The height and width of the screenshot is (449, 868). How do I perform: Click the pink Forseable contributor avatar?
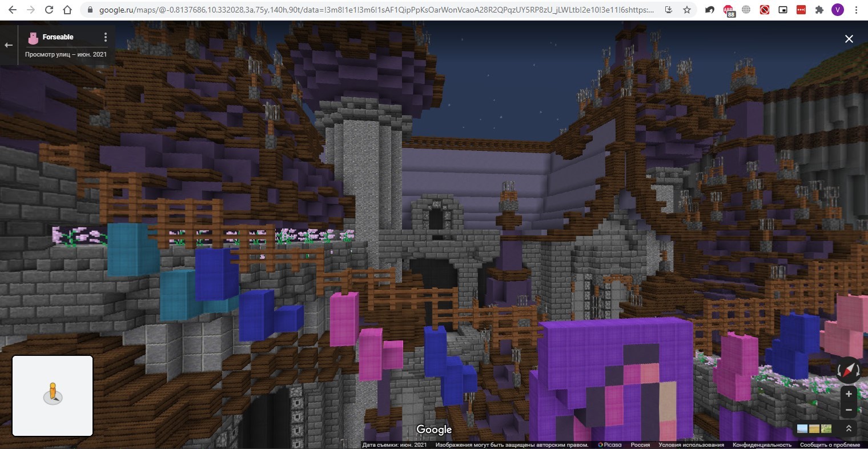click(33, 38)
